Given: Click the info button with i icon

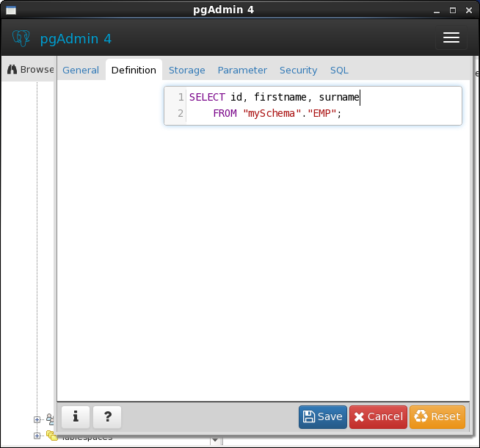Looking at the screenshot, I should pyautogui.click(x=76, y=416).
